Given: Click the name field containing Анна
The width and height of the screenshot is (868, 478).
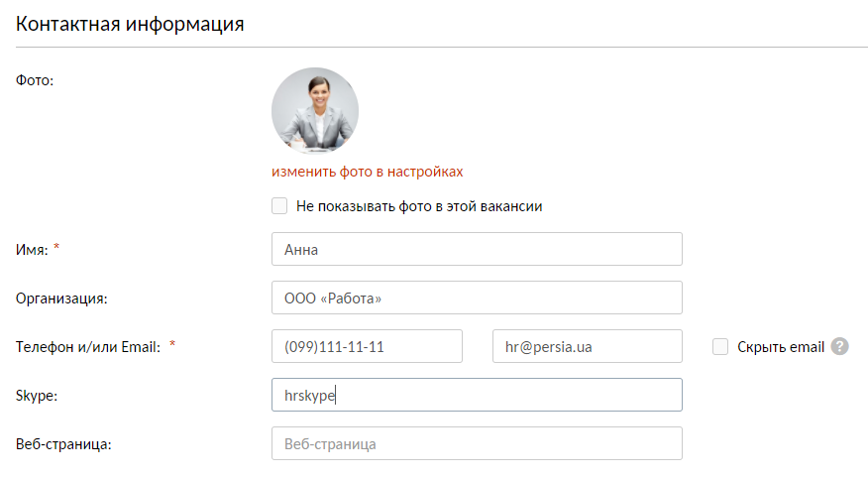Looking at the screenshot, I should click(477, 249).
